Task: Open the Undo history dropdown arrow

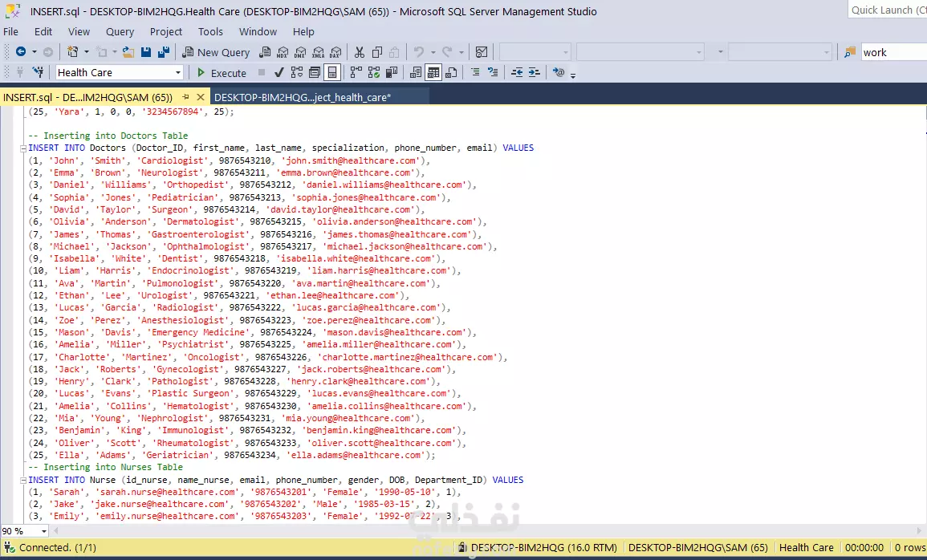Action: [x=433, y=52]
